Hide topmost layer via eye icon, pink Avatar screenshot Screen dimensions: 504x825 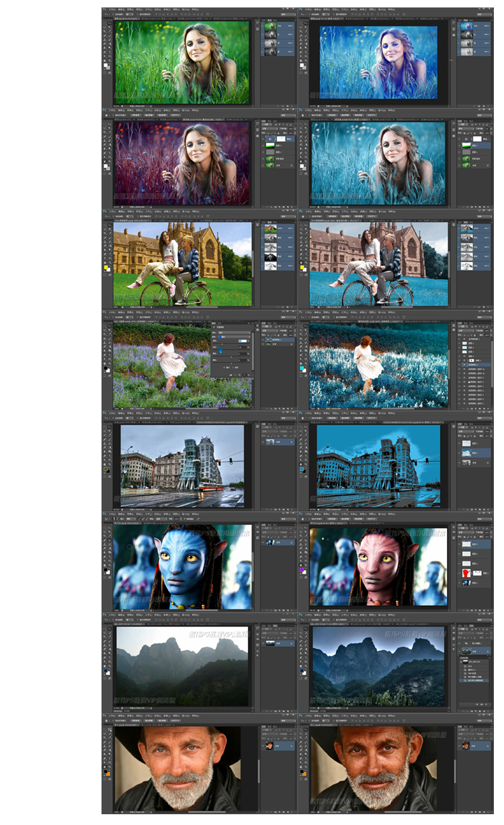460,544
